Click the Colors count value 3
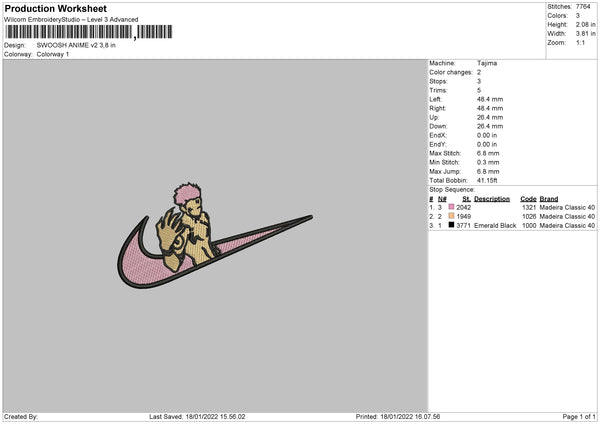 pyautogui.click(x=578, y=16)
